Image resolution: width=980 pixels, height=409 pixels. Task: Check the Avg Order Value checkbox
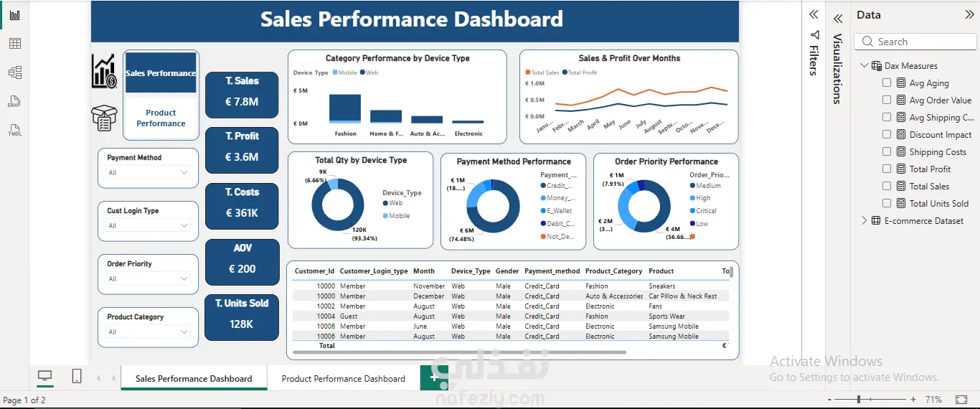point(887,100)
